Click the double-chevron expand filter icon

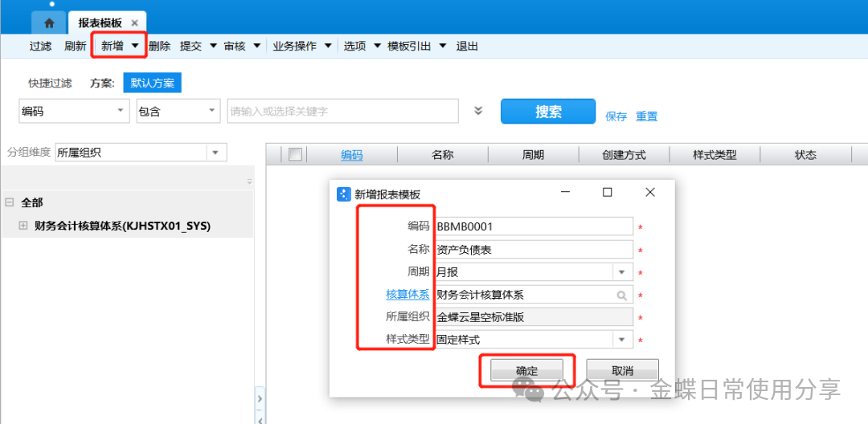[478, 111]
